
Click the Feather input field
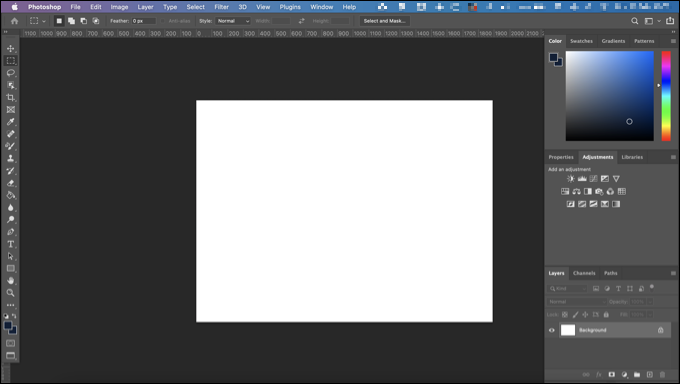coord(144,21)
